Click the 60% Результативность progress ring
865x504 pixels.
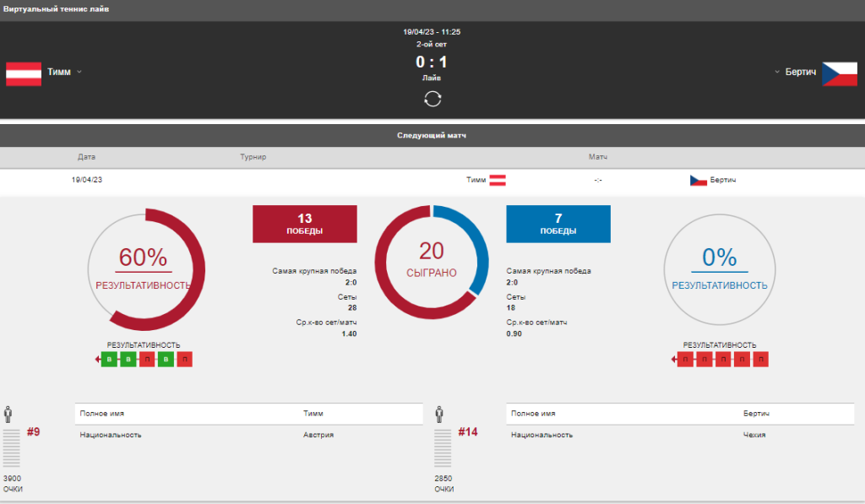click(146, 269)
